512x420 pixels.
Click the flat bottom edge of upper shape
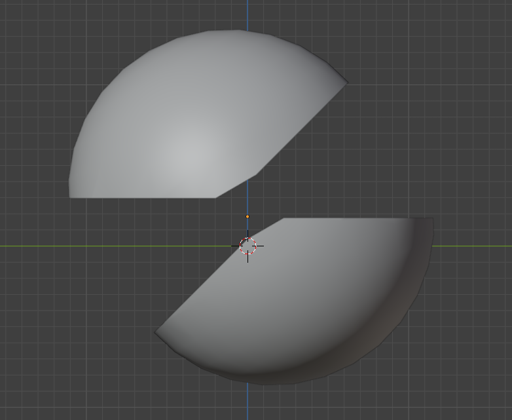144,197
